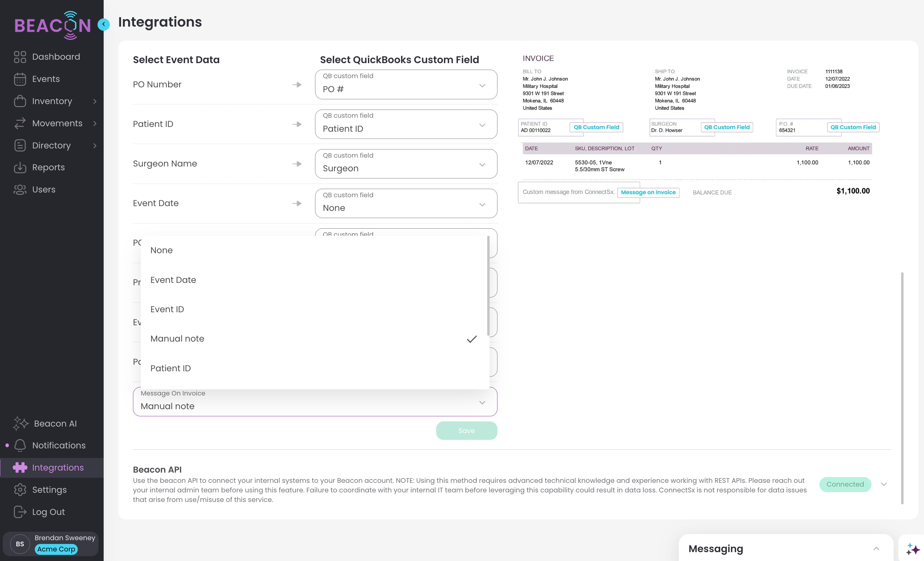Click the Reports download icon
924x561 pixels.
[20, 167]
